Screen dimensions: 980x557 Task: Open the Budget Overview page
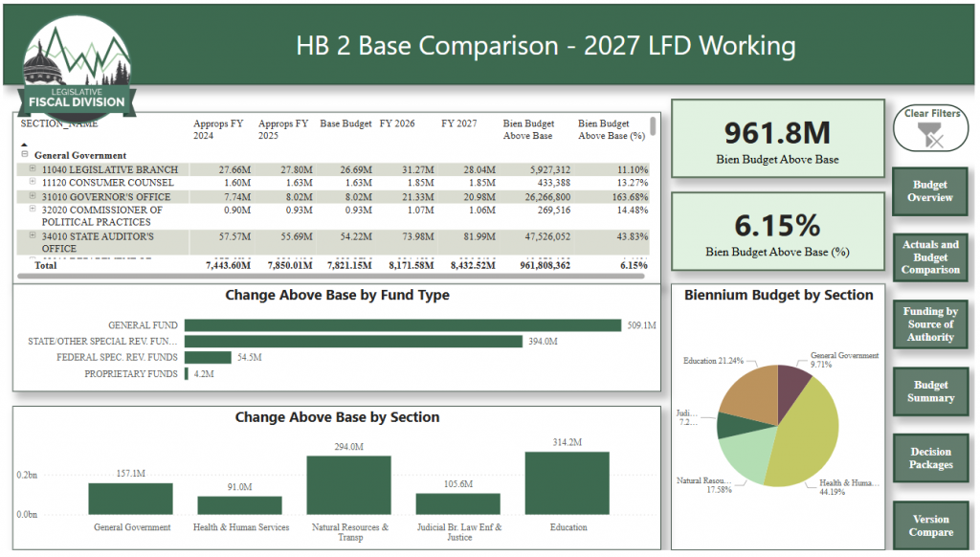coord(930,190)
